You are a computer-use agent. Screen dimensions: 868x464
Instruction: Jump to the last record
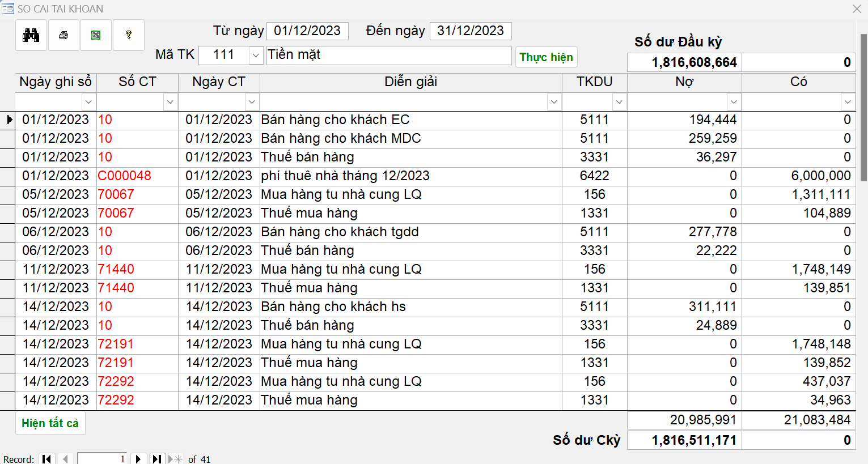pos(157,459)
